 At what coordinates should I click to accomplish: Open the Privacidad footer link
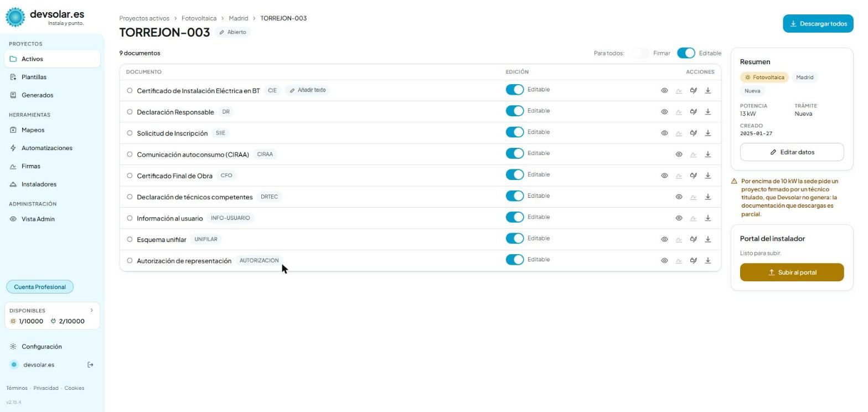point(46,388)
